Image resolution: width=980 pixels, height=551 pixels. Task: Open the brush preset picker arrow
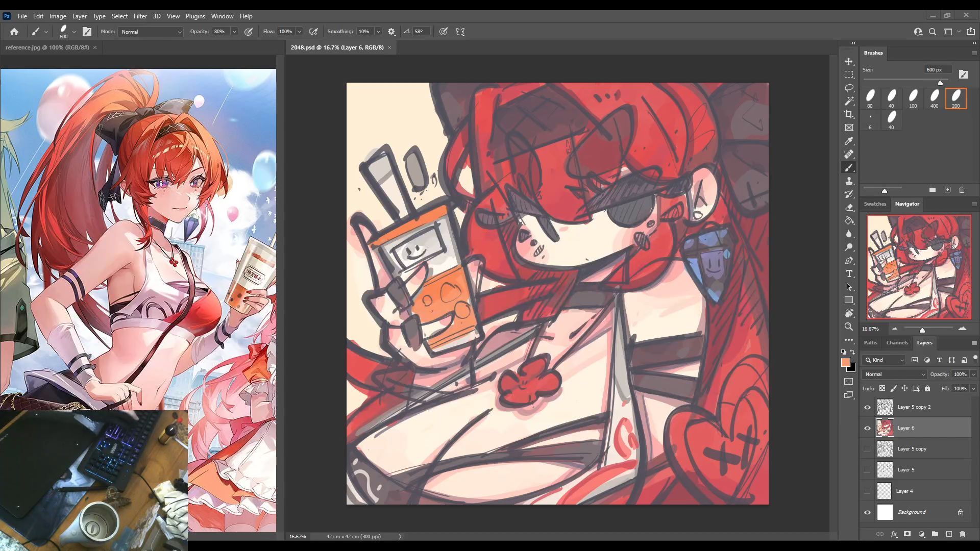pos(74,32)
